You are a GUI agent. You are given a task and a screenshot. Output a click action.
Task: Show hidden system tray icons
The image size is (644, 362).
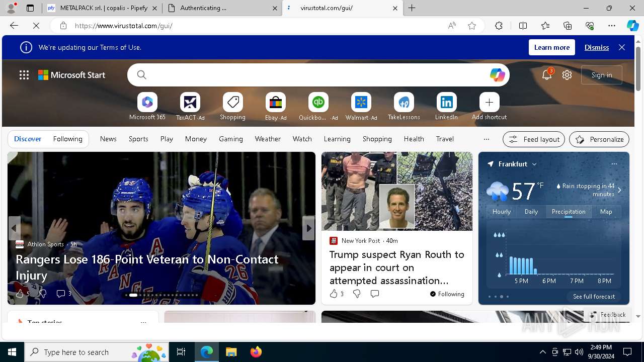[542, 352]
